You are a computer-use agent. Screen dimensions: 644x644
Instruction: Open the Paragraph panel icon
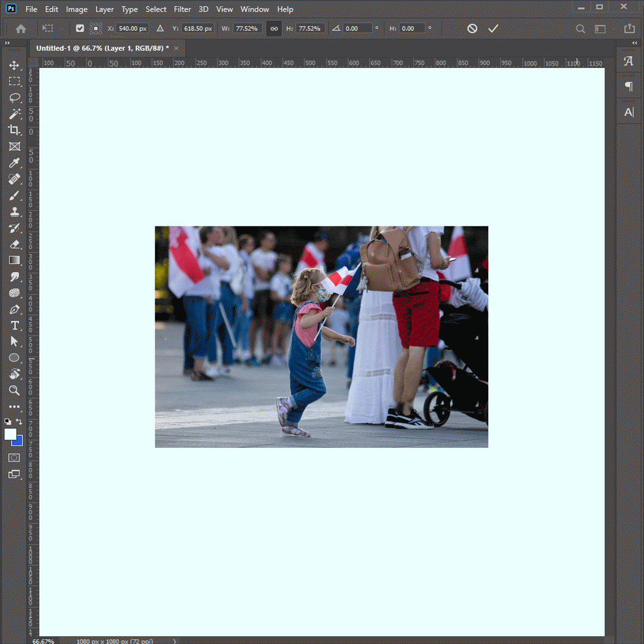coord(628,86)
